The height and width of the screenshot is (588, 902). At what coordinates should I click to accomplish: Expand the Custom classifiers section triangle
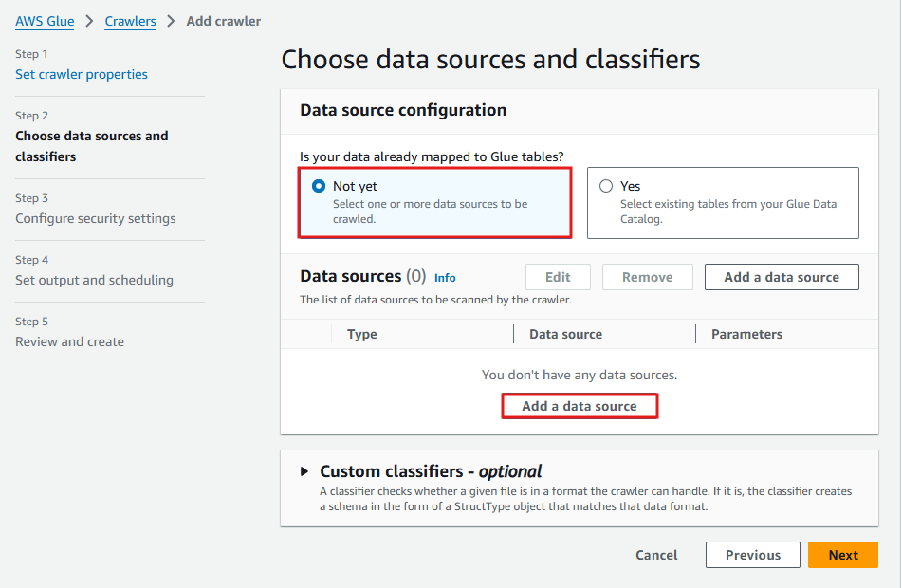pos(304,471)
